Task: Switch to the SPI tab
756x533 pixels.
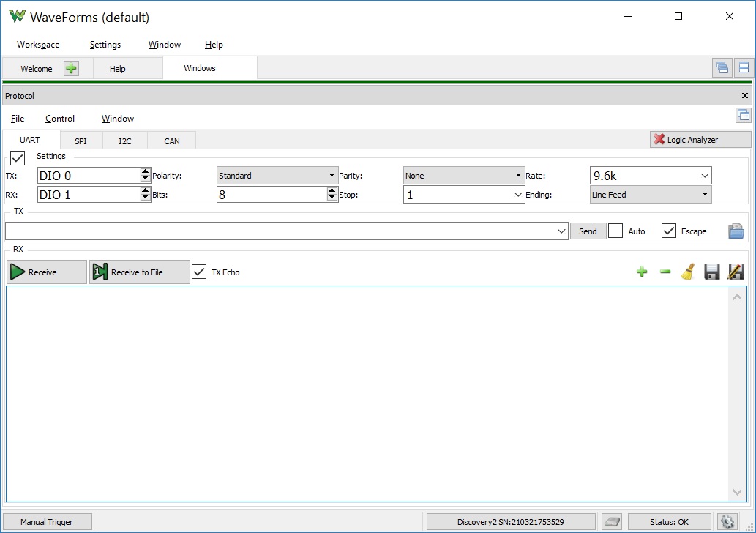Action: tap(81, 141)
